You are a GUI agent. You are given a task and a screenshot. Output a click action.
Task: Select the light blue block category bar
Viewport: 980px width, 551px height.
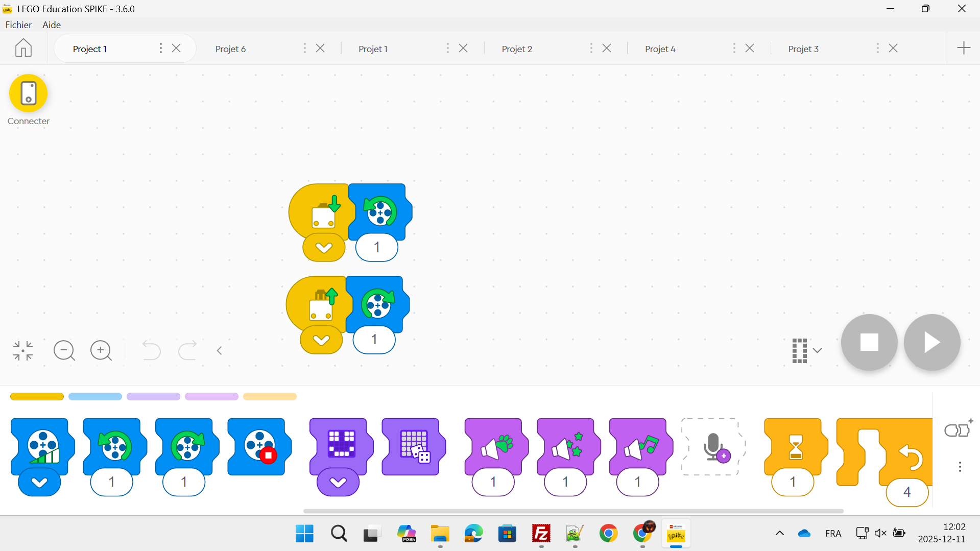pyautogui.click(x=95, y=397)
